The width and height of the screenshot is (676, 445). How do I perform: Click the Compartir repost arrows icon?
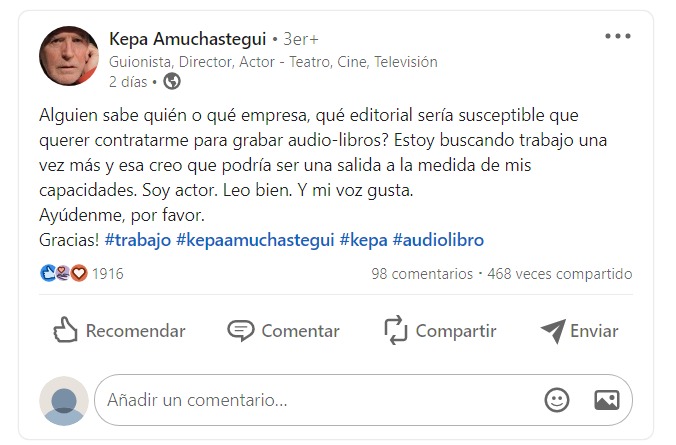coord(395,330)
